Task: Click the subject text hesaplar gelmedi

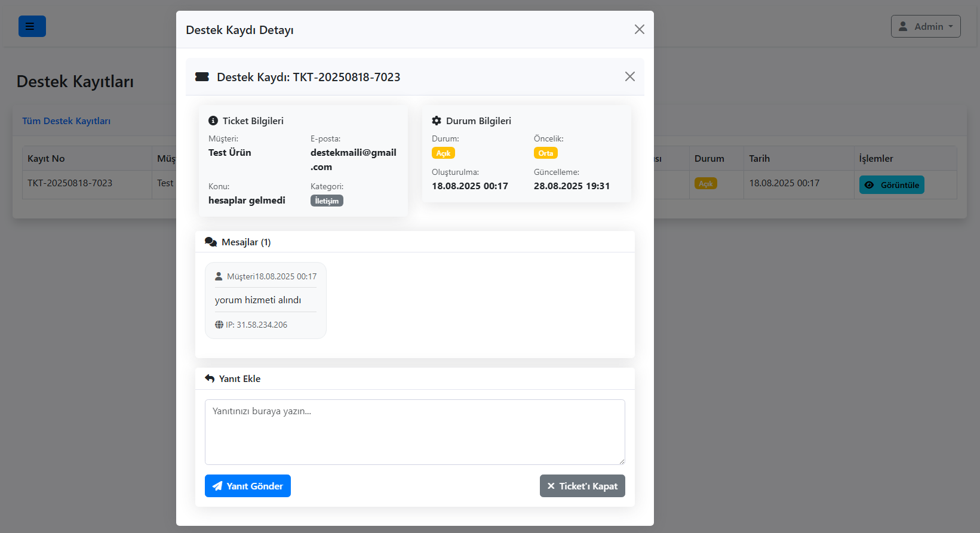Action: [247, 200]
